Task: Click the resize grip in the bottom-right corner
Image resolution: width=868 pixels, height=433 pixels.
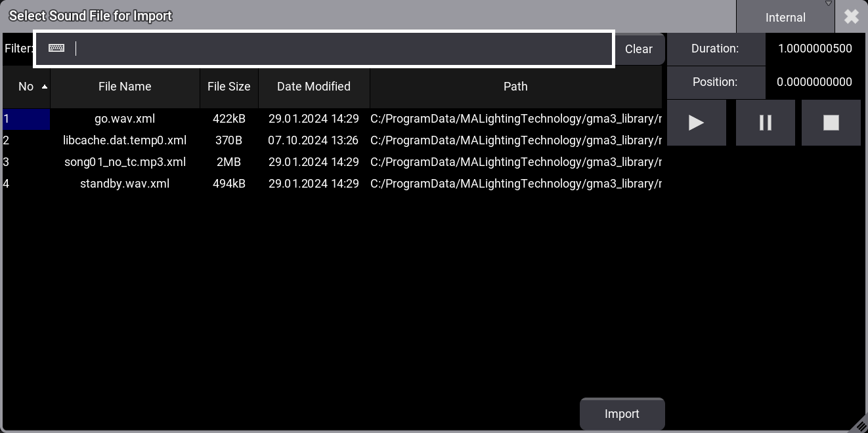Action: (x=862, y=427)
